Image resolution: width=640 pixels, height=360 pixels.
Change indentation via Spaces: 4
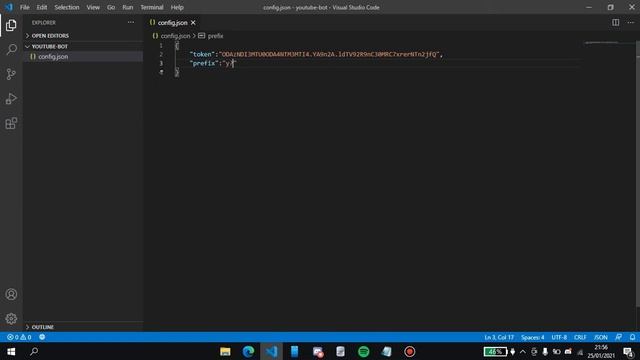(533, 337)
